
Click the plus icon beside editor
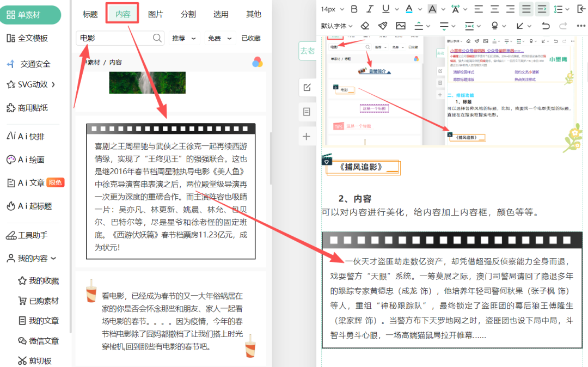307,136
